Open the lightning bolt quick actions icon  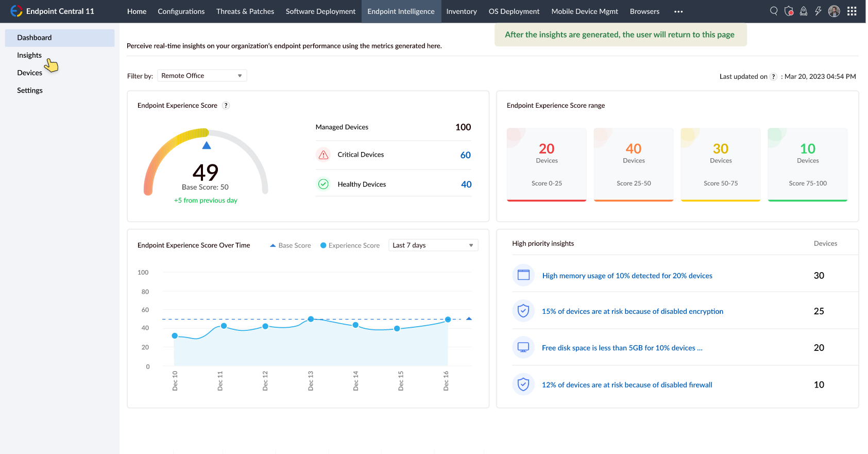(818, 11)
